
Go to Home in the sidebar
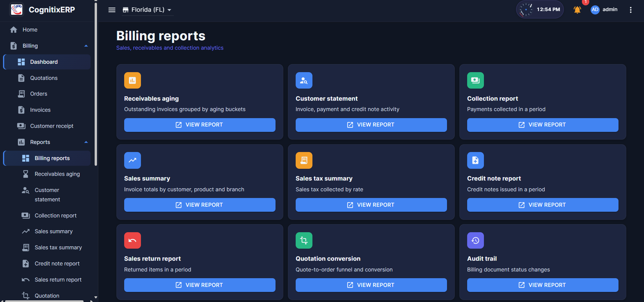coord(47,30)
